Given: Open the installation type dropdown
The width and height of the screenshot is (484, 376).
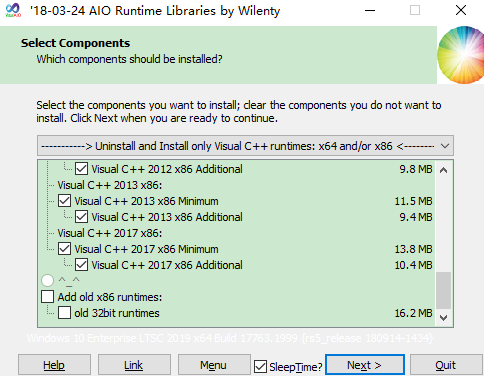Looking at the screenshot, I should (245, 146).
